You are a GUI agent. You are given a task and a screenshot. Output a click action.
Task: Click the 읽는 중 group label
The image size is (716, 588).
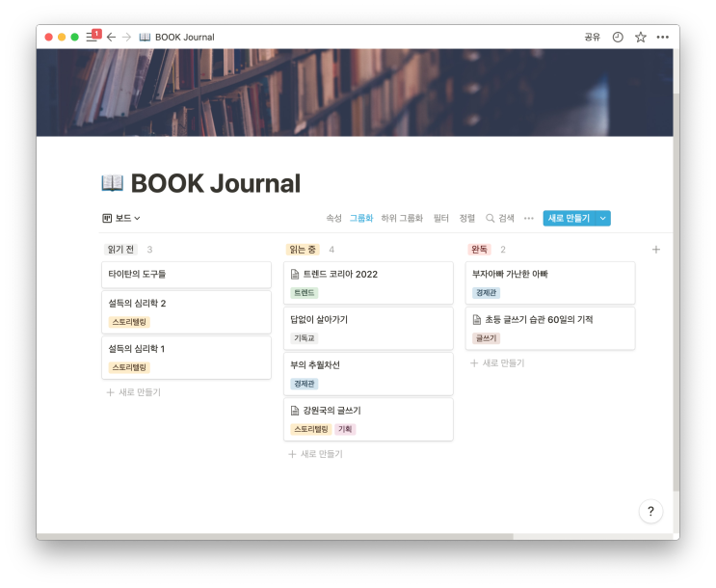(303, 250)
